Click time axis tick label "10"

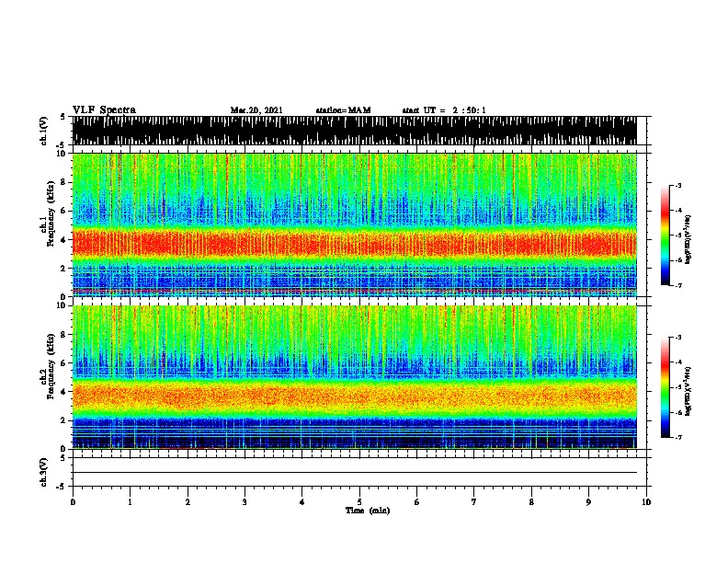[x=646, y=502]
